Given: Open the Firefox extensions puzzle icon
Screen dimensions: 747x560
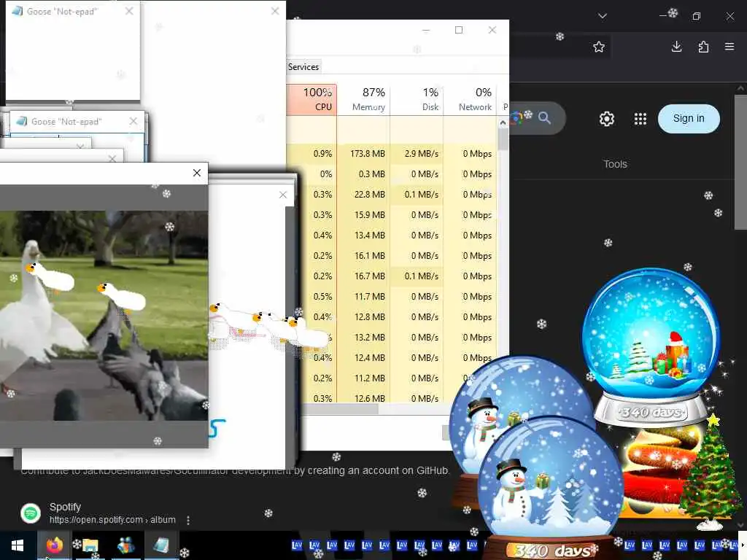Looking at the screenshot, I should click(703, 47).
